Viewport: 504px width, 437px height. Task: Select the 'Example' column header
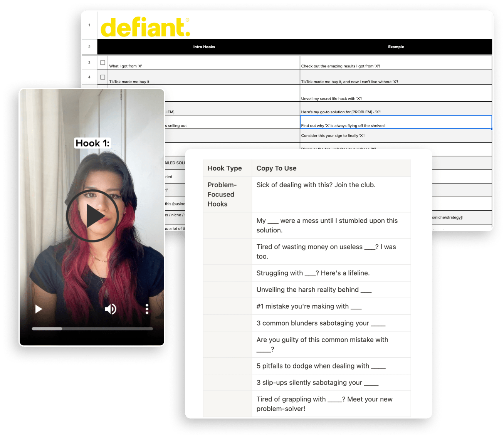396,47
